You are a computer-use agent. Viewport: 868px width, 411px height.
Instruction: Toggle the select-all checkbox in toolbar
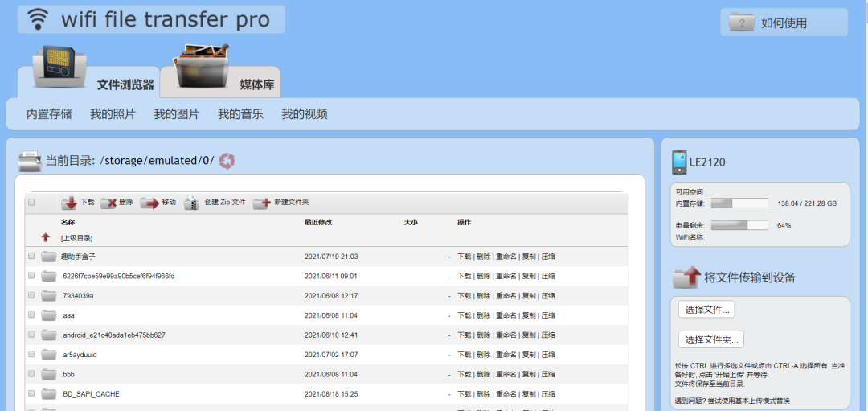tap(31, 203)
